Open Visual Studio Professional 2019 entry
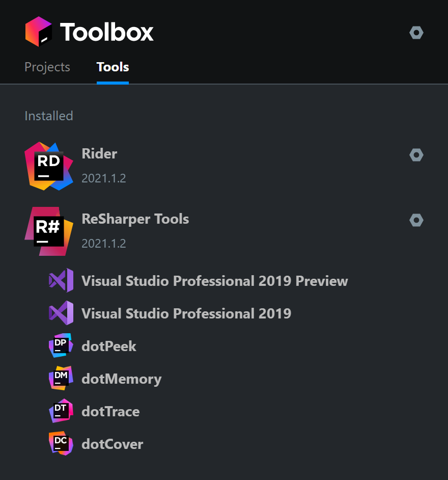 (186, 313)
